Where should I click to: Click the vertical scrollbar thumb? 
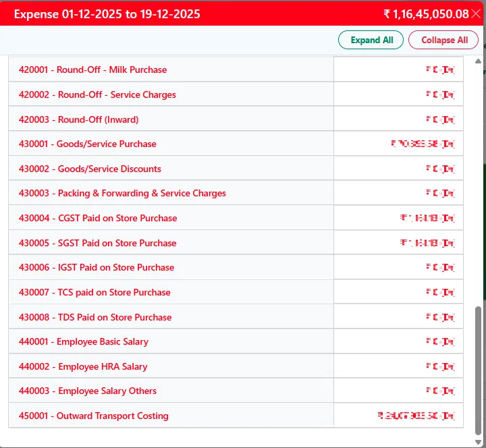pyautogui.click(x=479, y=370)
